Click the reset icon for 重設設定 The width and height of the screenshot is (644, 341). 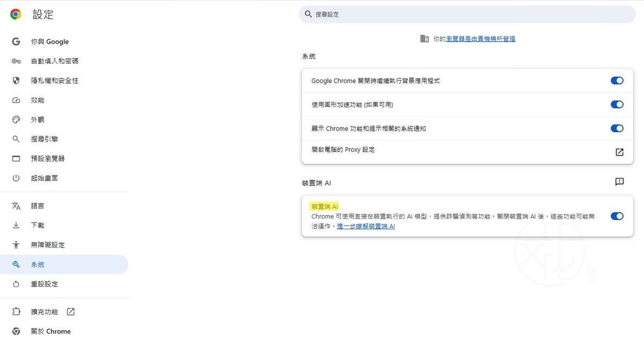tap(16, 284)
